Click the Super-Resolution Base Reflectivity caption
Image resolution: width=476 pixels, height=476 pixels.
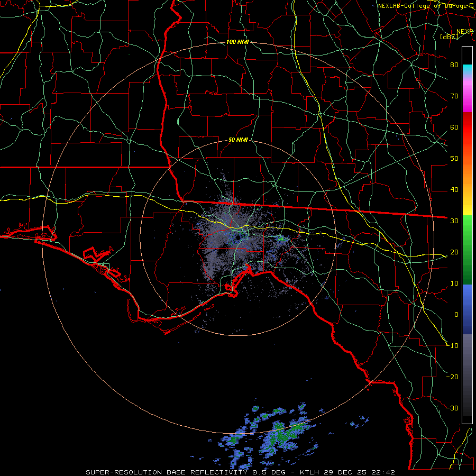coord(240,472)
